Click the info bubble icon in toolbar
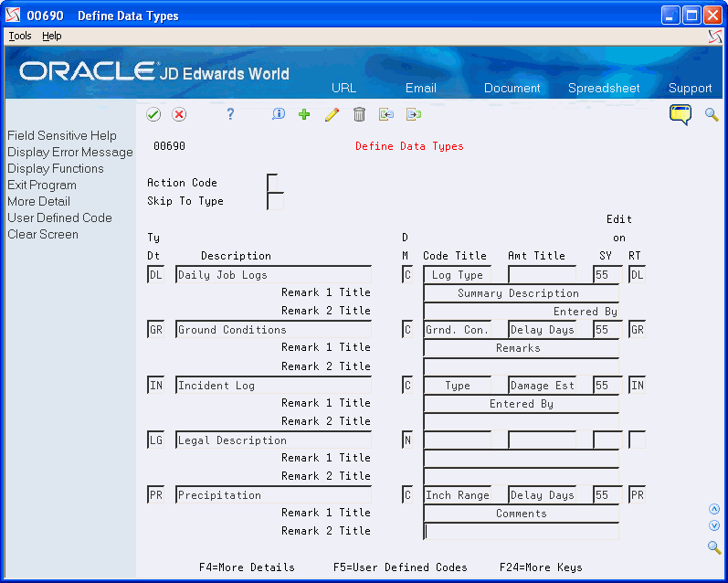The image size is (728, 583). pos(279,114)
